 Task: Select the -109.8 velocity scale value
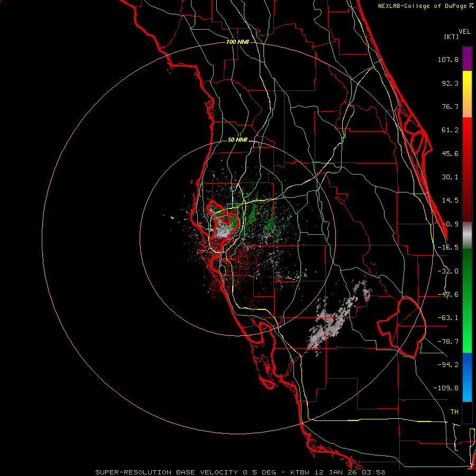tap(446, 388)
